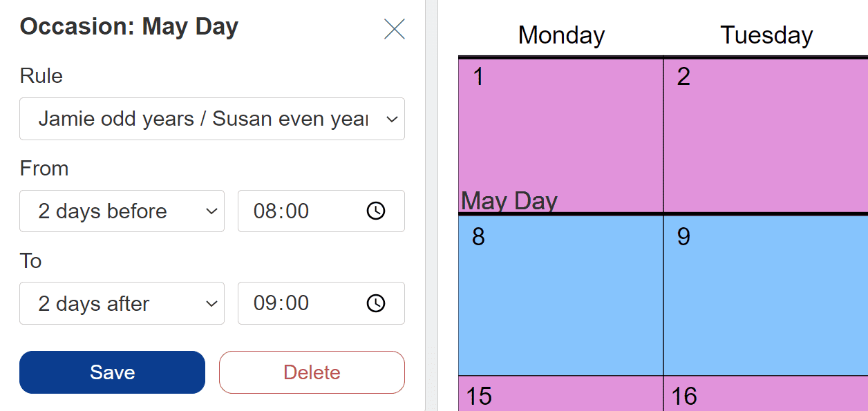Open the '2 days before' dropdown
The height and width of the screenshot is (411, 868).
[122, 211]
